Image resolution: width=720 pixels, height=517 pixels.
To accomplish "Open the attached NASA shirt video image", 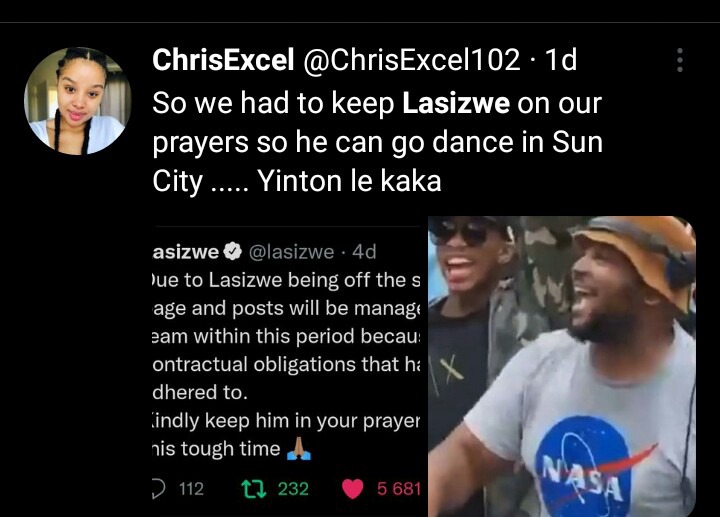I will pos(562,366).
